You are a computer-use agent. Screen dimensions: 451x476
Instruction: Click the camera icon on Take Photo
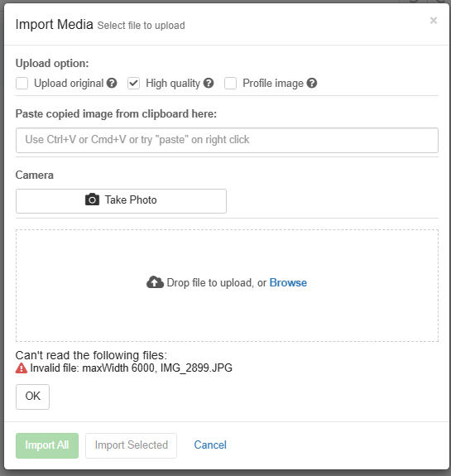pos(92,200)
